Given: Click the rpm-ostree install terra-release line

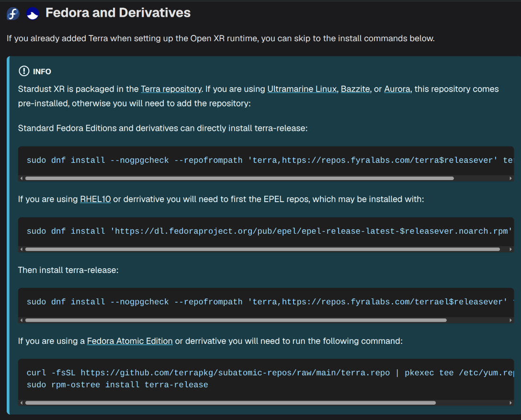Looking at the screenshot, I should tap(117, 385).
